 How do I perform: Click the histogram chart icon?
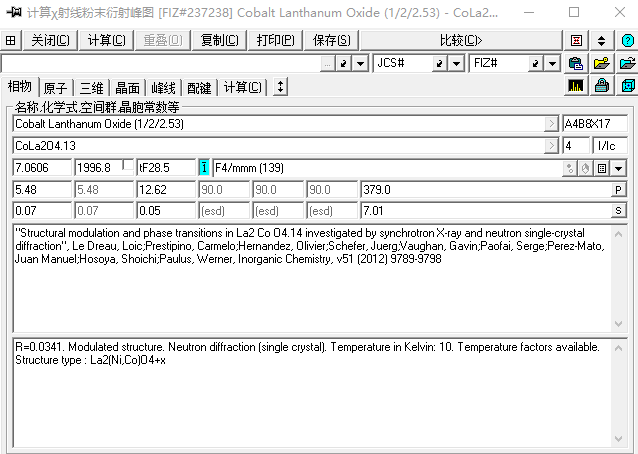tap(575, 86)
